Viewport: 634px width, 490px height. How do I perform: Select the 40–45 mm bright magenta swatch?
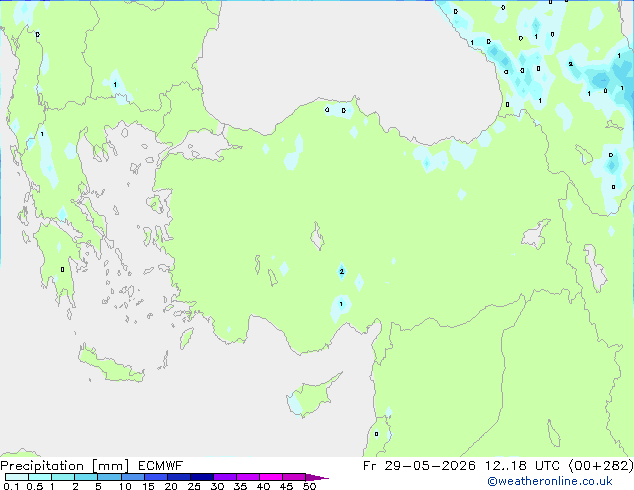271,477
